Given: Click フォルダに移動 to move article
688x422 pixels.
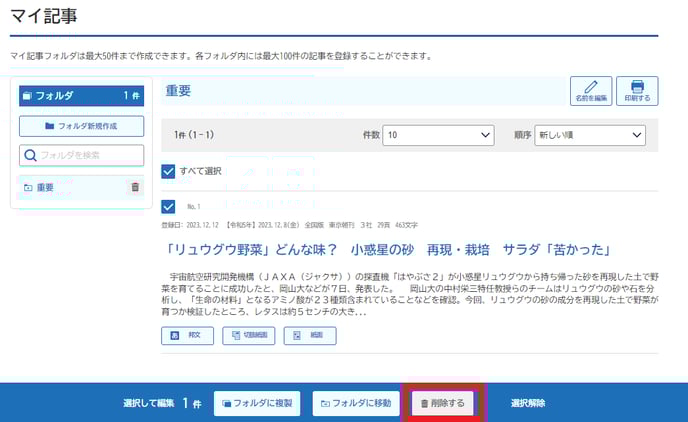Looking at the screenshot, I should click(x=357, y=403).
